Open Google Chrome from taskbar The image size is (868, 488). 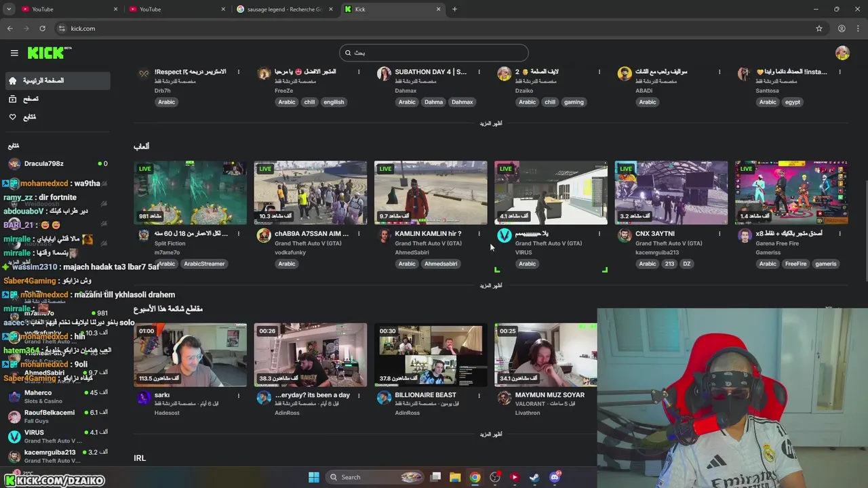pos(475,477)
